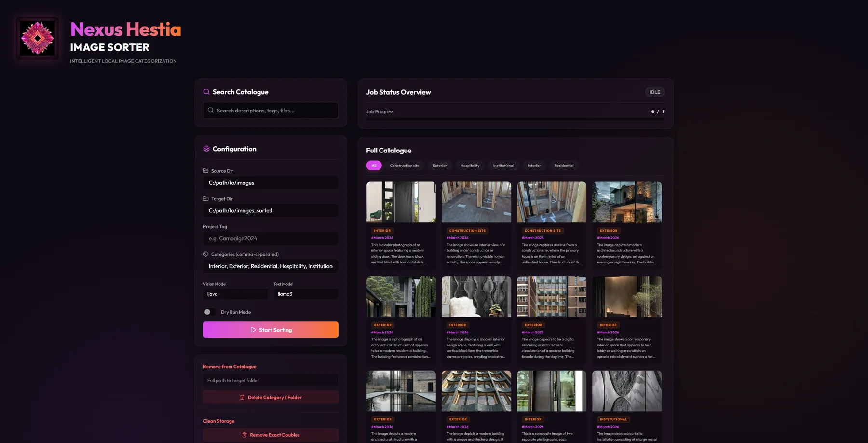Image resolution: width=868 pixels, height=443 pixels.
Task: Start Sorting the images
Action: point(271,330)
